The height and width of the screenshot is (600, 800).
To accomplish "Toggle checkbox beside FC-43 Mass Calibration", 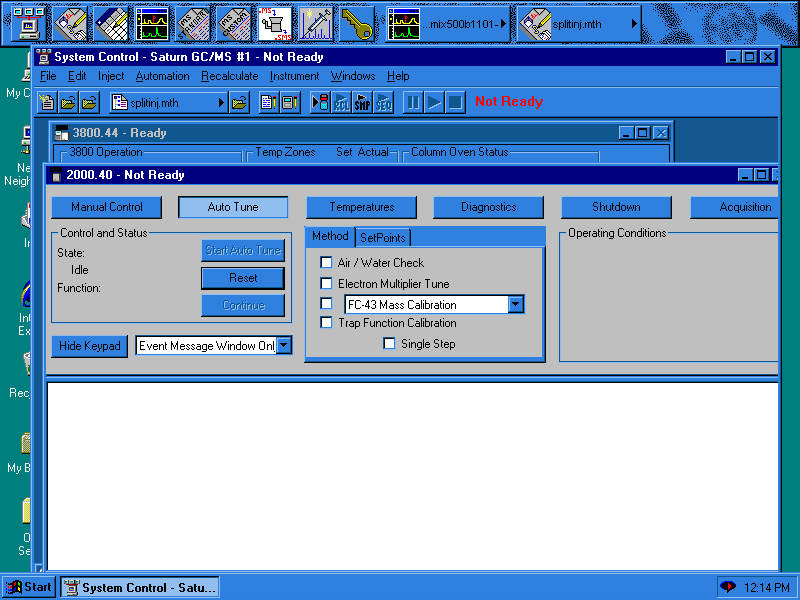I will 326,304.
